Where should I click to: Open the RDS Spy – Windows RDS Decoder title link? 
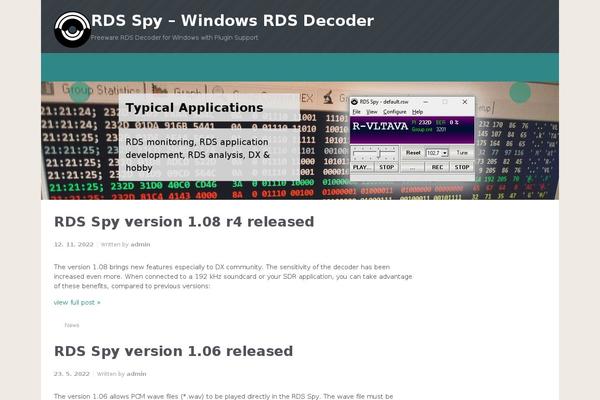pyautogui.click(x=233, y=21)
